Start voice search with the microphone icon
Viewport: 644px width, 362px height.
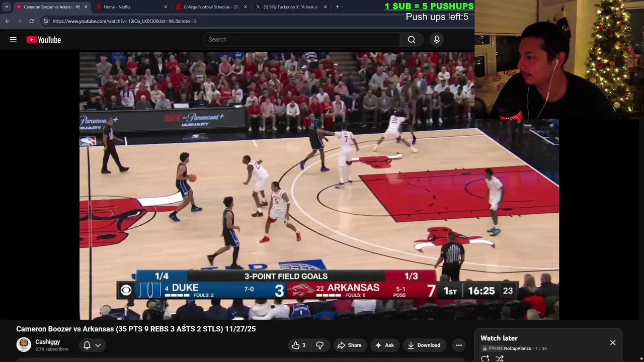437,40
